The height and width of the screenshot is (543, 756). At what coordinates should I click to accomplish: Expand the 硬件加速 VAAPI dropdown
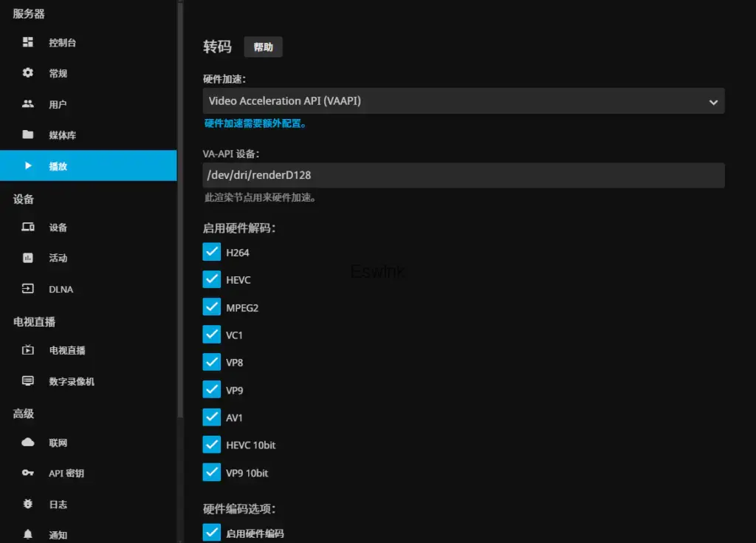coord(464,101)
